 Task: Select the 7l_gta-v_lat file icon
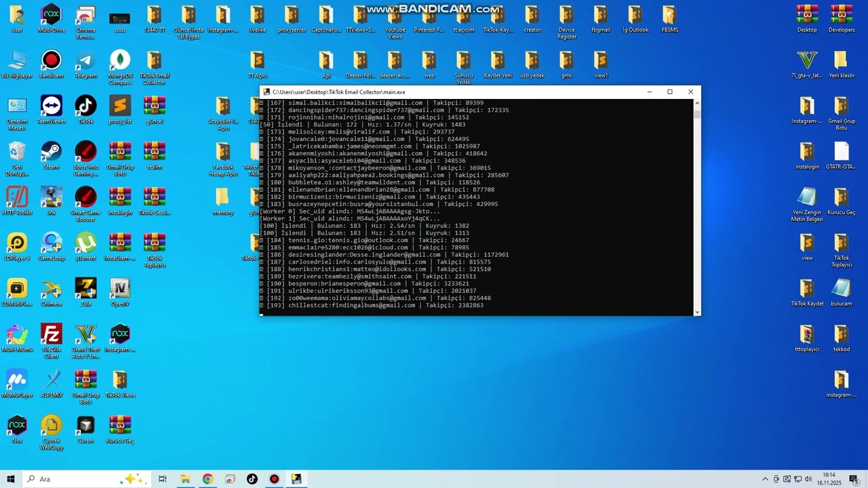[807, 65]
